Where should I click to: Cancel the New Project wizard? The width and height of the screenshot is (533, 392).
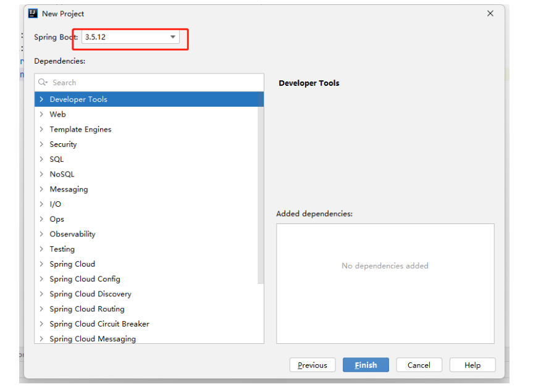tap(419, 365)
